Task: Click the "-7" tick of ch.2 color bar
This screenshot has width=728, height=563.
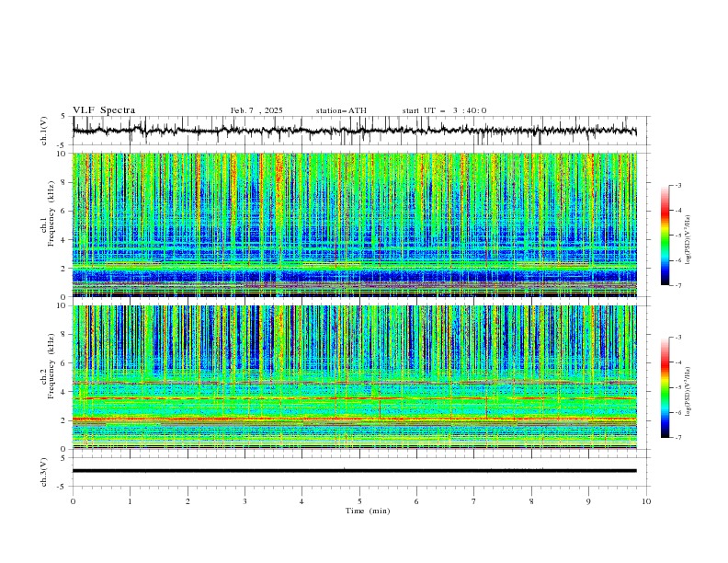Action: [678, 437]
